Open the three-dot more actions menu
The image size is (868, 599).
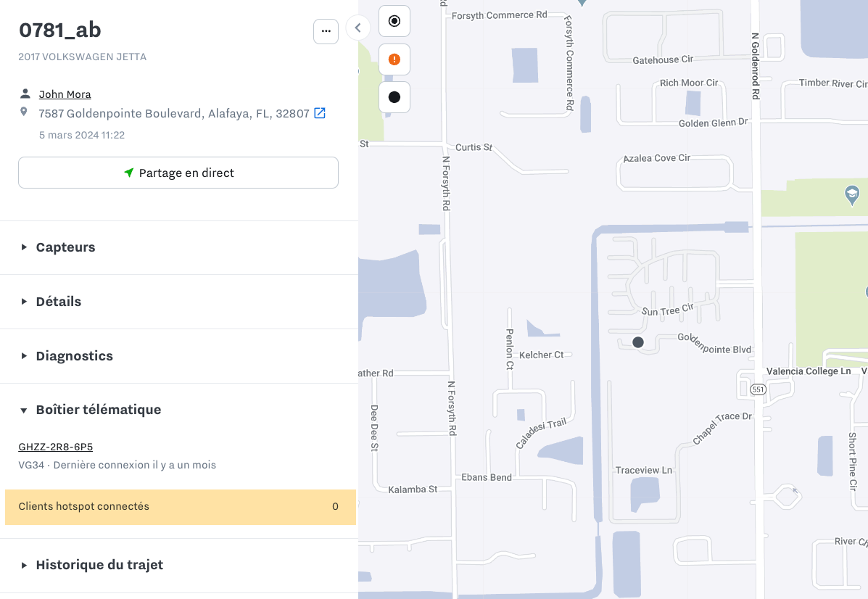coord(326,31)
